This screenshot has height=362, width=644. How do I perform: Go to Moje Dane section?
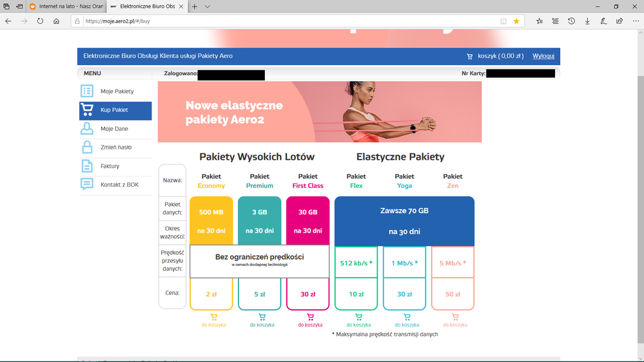pyautogui.click(x=114, y=129)
